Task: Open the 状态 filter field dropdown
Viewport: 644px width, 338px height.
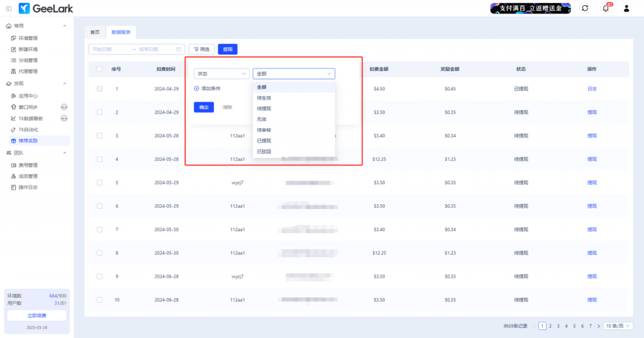Action: tap(221, 74)
